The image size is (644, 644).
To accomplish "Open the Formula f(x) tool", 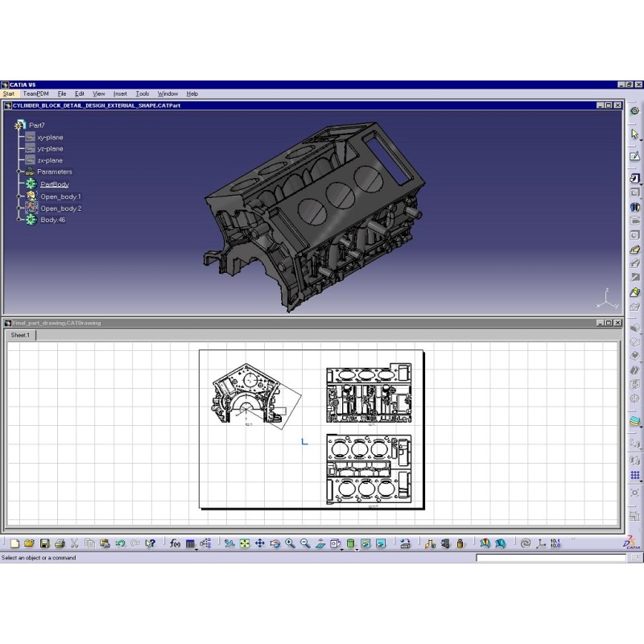I will pyautogui.click(x=175, y=543).
